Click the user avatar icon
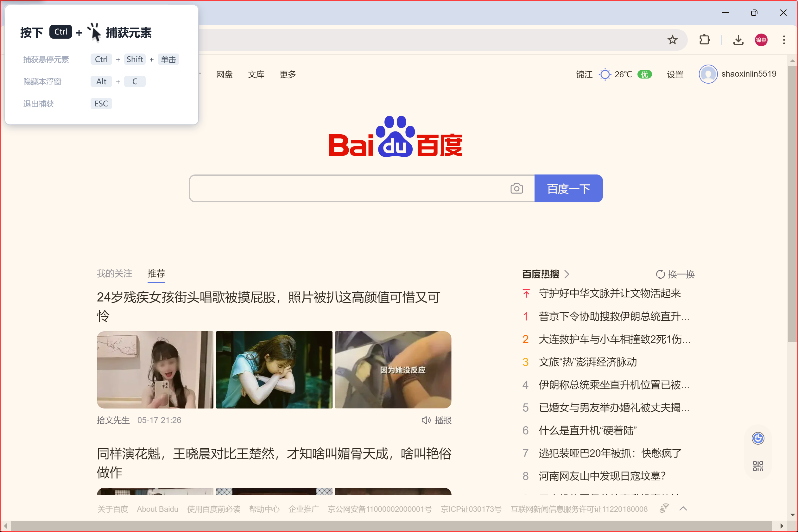Screen dimensions: 798x532 pyautogui.click(x=708, y=74)
